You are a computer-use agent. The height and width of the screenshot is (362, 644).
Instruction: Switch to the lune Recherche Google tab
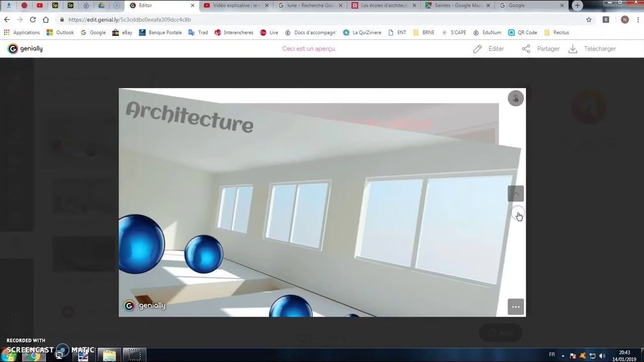[x=310, y=6]
